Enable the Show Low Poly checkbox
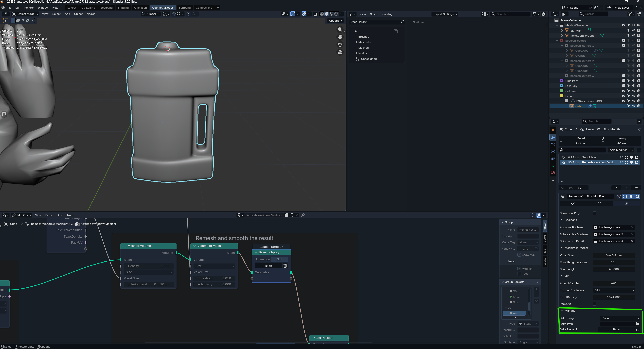644x349 pixels. (x=595, y=213)
